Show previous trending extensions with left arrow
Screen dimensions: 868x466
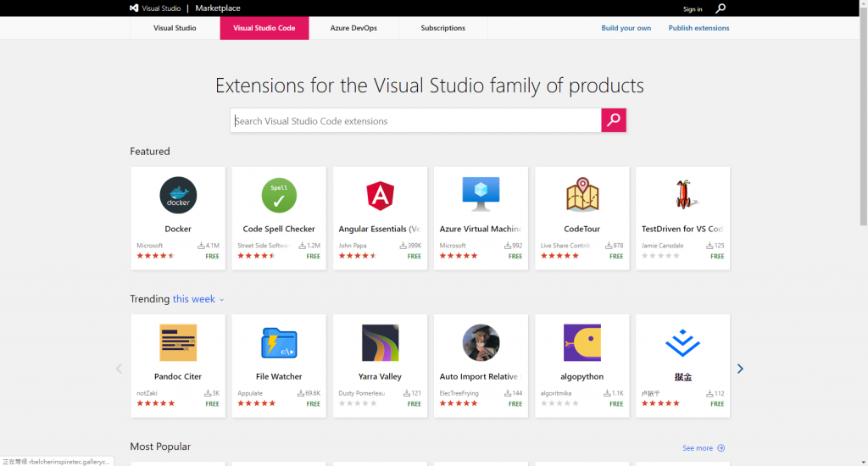point(119,369)
